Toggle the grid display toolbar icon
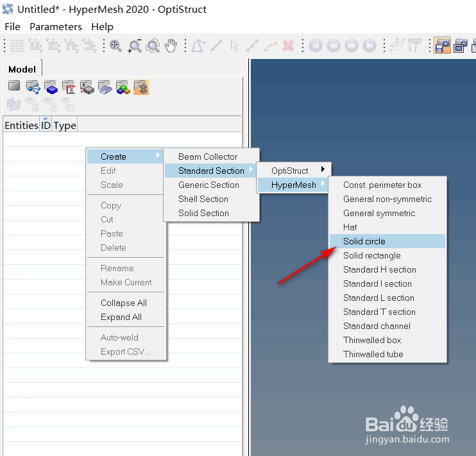 click(x=17, y=46)
